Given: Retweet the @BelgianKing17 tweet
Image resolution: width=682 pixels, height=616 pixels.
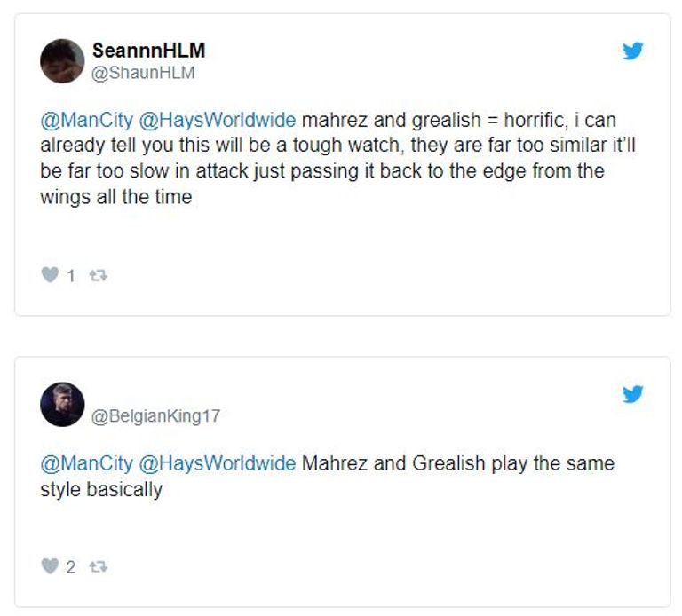Looking at the screenshot, I should (99, 566).
